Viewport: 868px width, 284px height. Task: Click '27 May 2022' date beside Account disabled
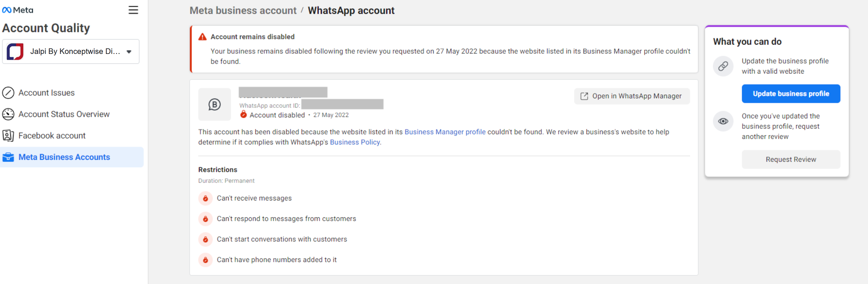click(x=331, y=115)
